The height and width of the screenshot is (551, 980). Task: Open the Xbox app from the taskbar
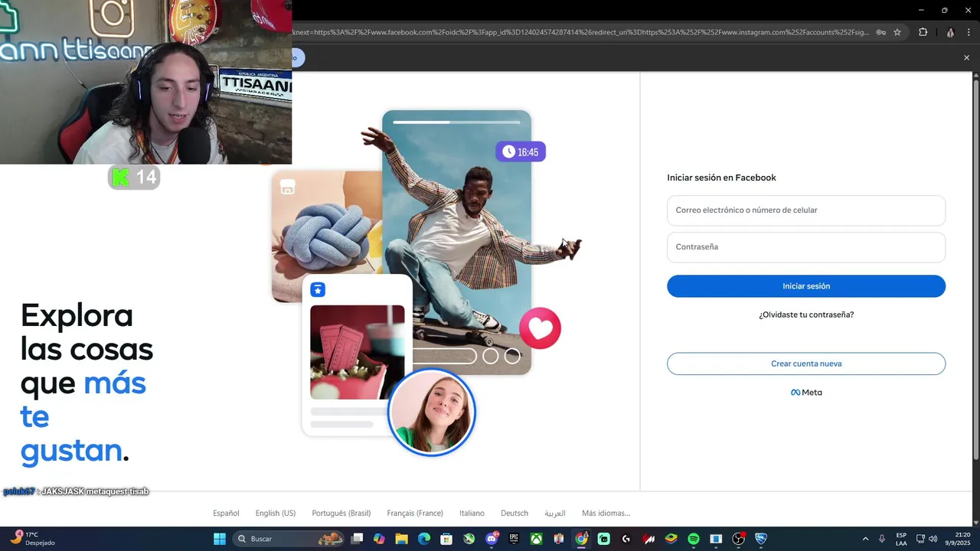pos(537,539)
